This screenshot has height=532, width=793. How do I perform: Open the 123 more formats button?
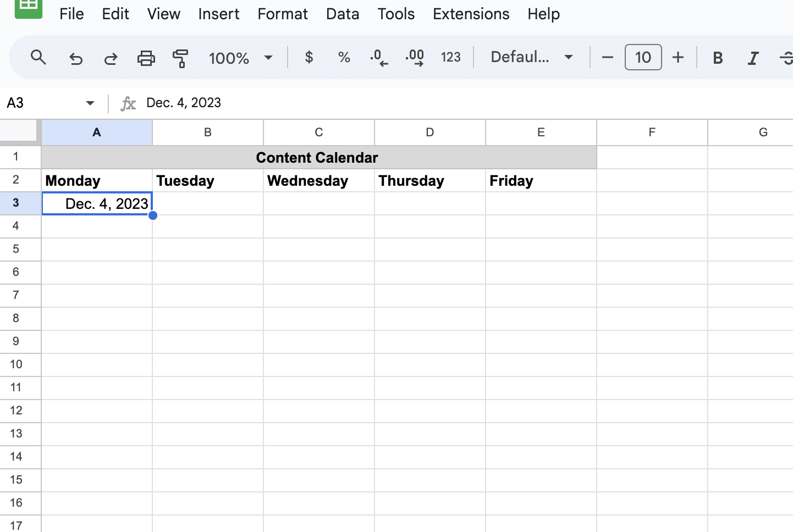point(450,57)
